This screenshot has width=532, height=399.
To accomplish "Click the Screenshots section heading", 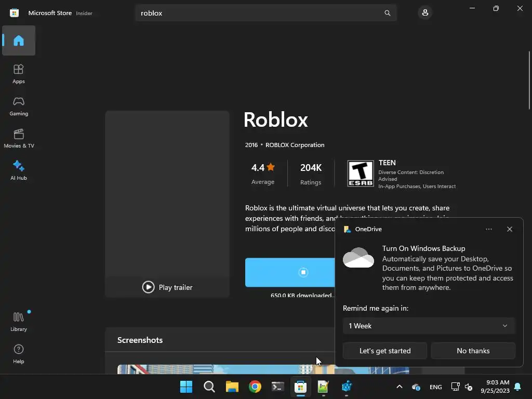I will tap(140, 340).
